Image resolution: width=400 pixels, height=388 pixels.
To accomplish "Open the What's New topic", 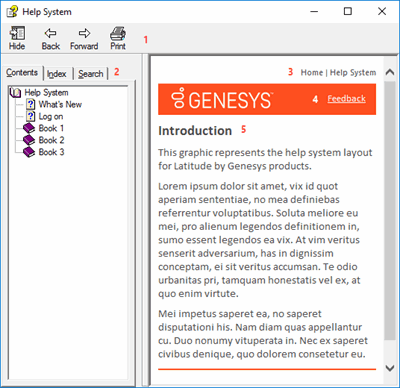I will click(x=60, y=104).
